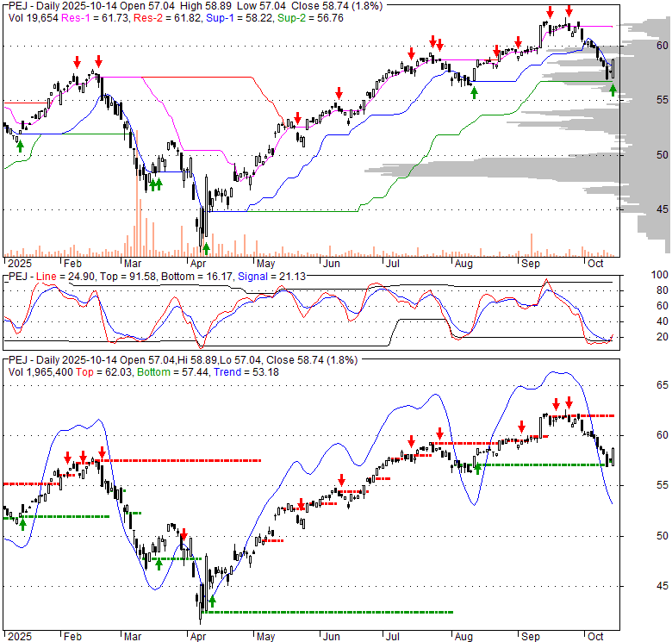Click the 2025 label on bottom chart time axis
The width and height of the screenshot is (672, 642).
20,637
